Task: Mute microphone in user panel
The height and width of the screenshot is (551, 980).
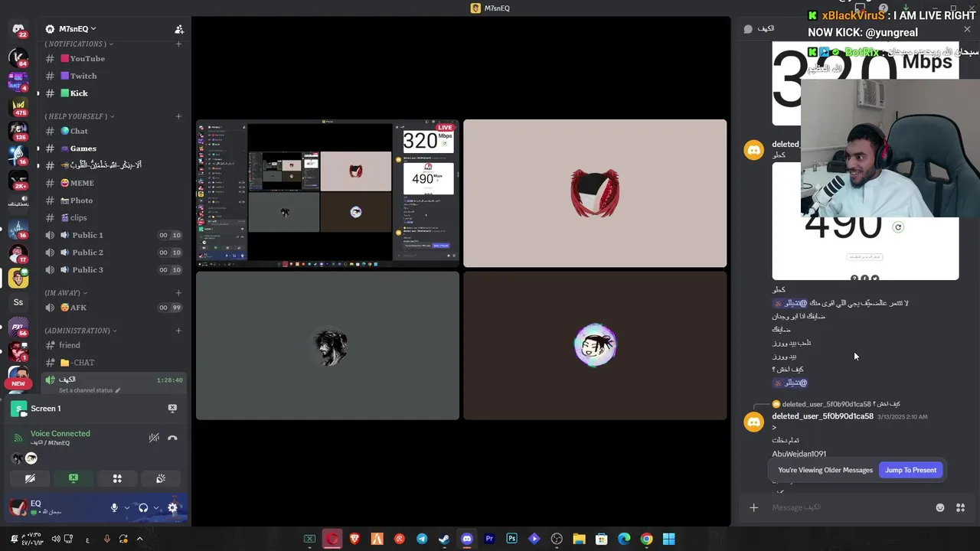Action: coord(114,507)
